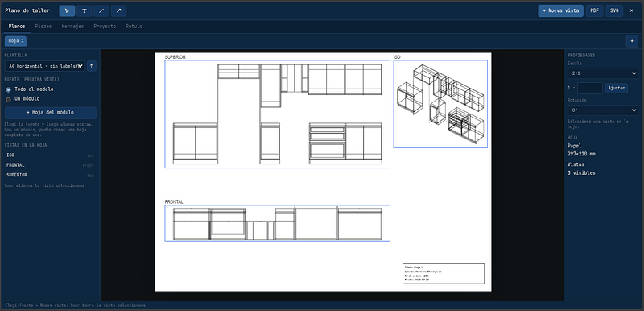
Task: Click the upload template arrow icon
Action: point(92,66)
